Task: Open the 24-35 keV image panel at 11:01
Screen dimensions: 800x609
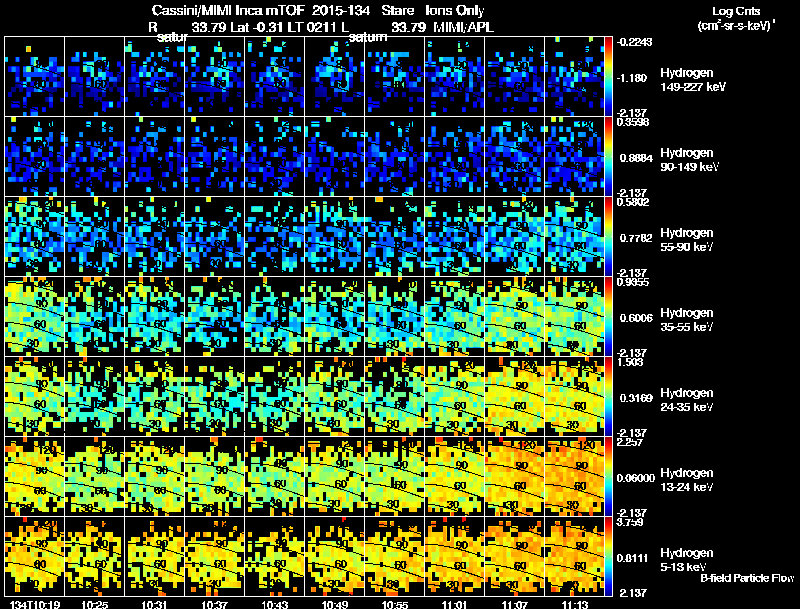Action: 454,397
